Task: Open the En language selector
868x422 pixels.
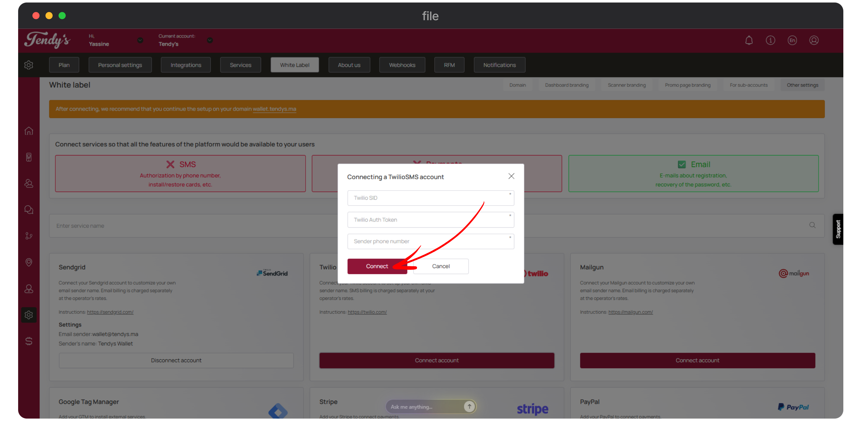Action: pyautogui.click(x=792, y=40)
